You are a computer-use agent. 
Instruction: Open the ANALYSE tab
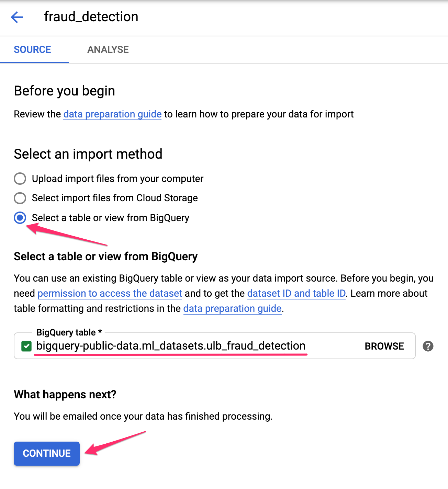(108, 49)
